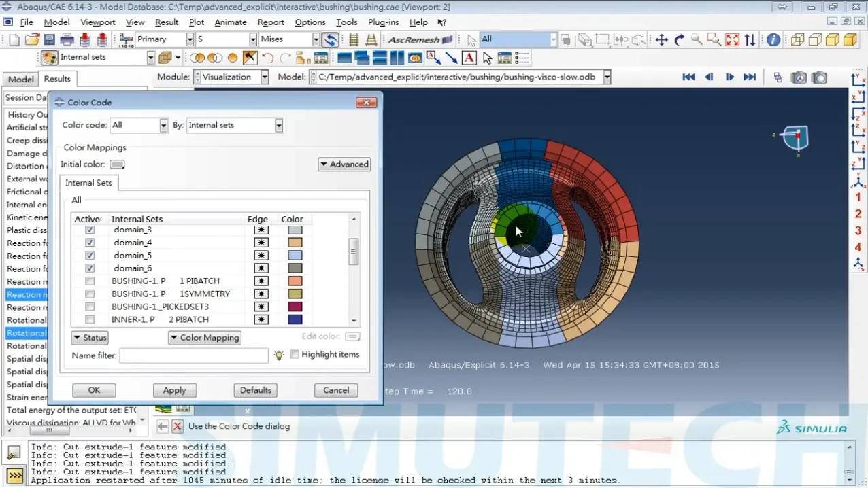Switch to the Model tab
The height and width of the screenshot is (488, 868).
click(x=21, y=79)
